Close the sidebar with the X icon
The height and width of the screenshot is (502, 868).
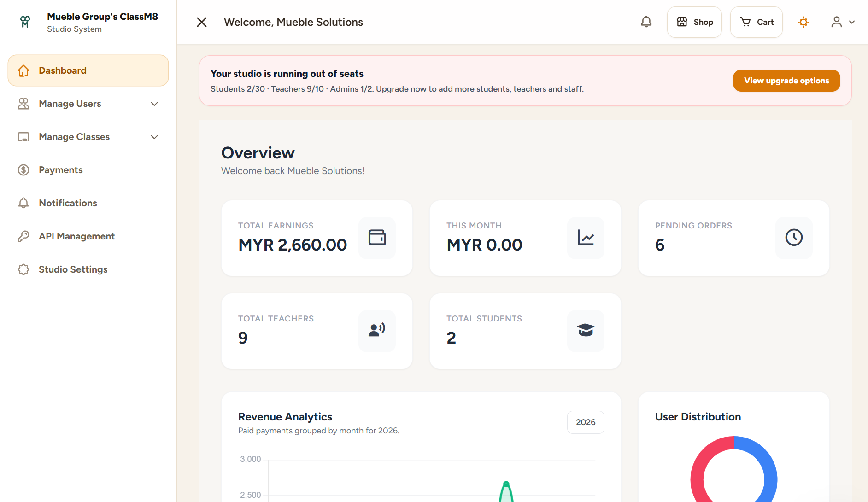tap(202, 22)
